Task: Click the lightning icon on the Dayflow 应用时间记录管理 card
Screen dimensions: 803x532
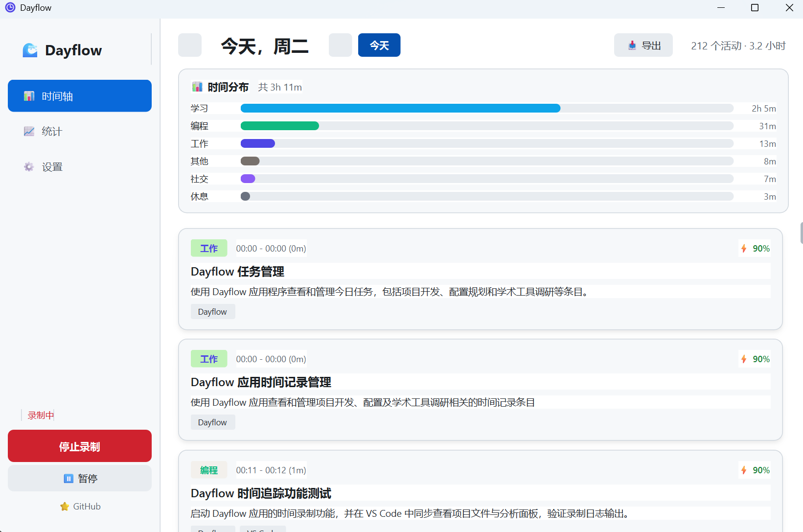Action: [744, 359]
